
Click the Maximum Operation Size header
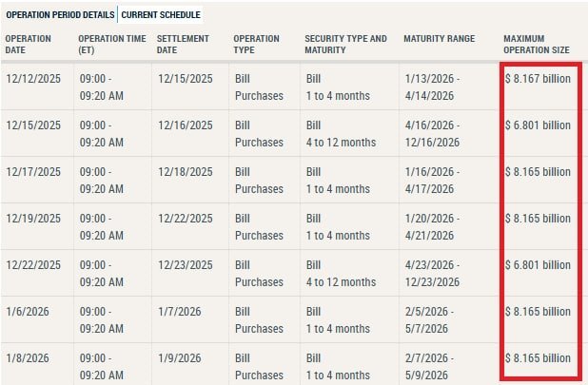click(x=537, y=45)
